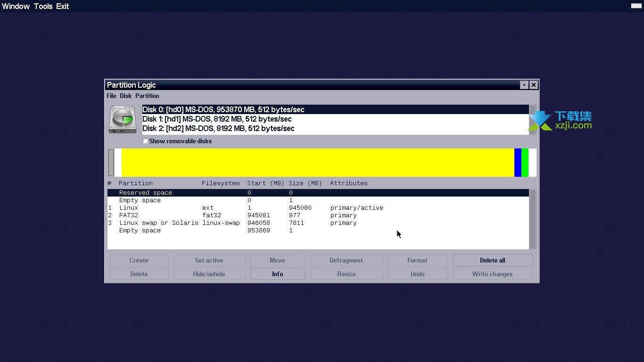Click the partition list scrollbar

click(533, 219)
